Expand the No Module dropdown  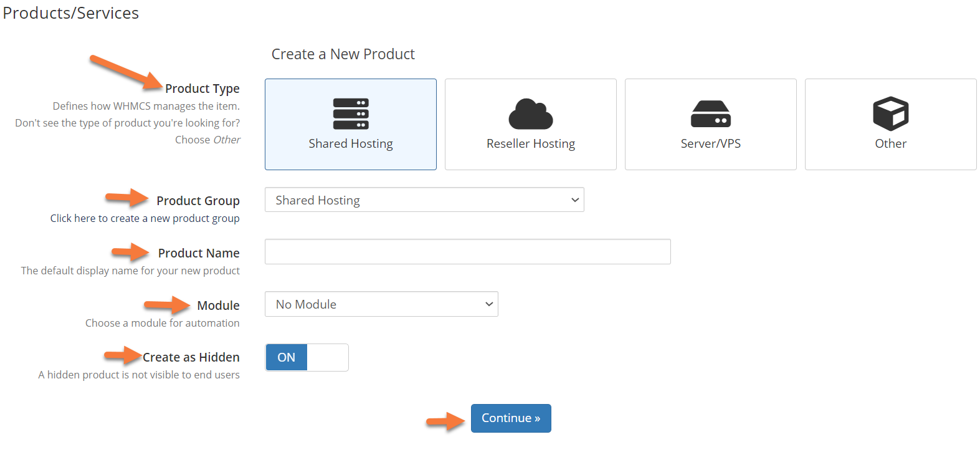pyautogui.click(x=381, y=304)
